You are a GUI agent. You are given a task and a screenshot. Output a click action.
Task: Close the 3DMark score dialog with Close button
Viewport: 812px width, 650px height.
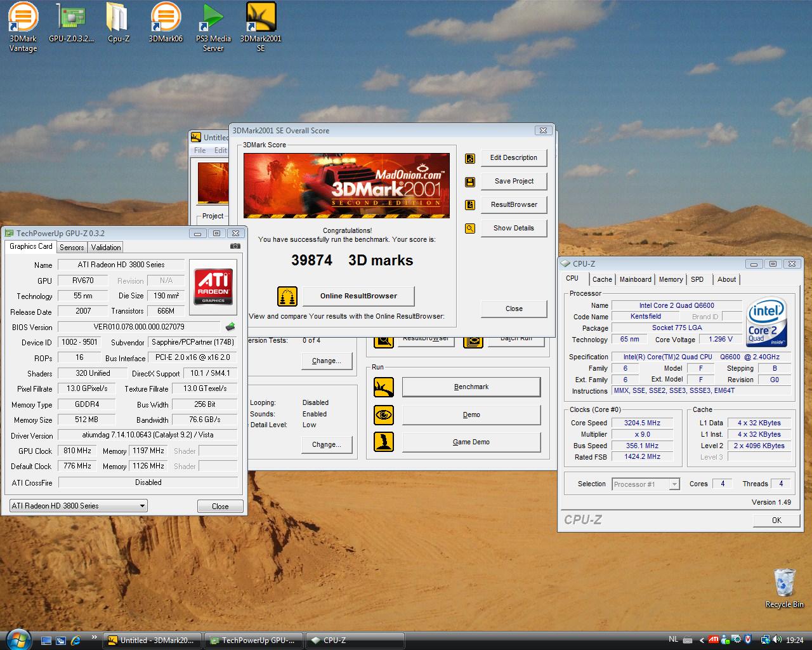point(514,309)
